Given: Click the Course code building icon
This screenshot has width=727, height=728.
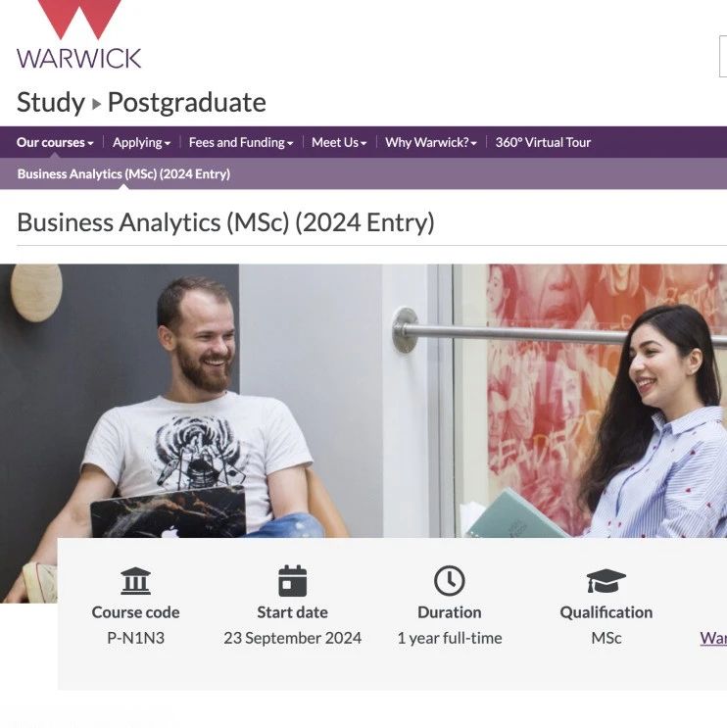Looking at the screenshot, I should (135, 581).
